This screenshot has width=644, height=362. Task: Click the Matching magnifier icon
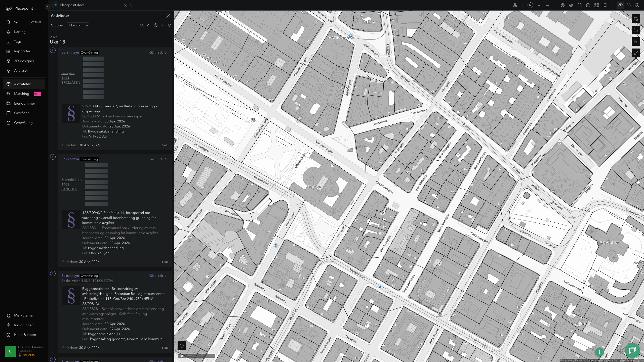[x=9, y=94]
